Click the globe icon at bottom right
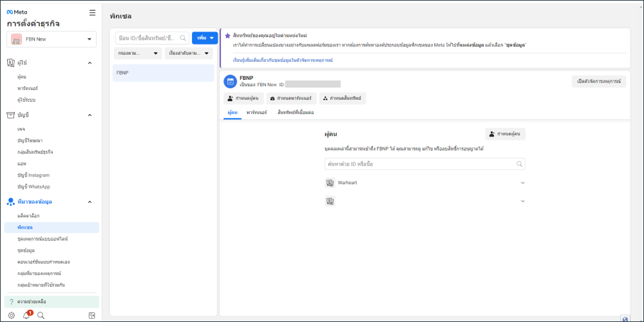644x322 pixels. (625, 319)
